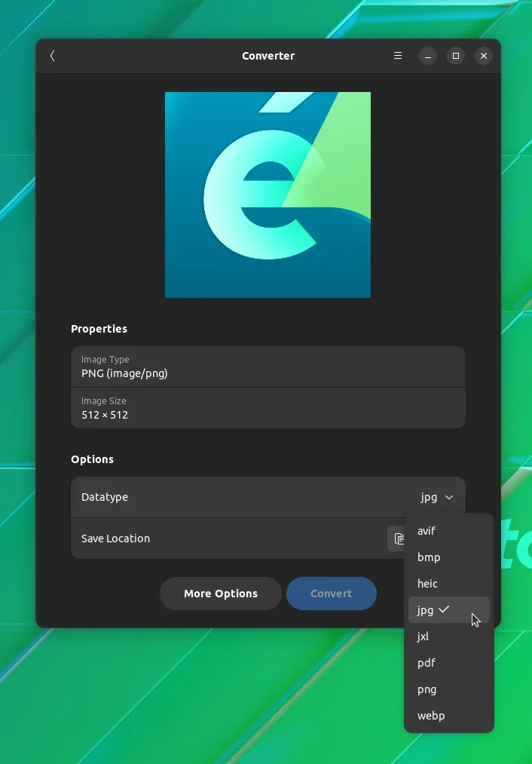Minimize the Converter window
This screenshot has height=764, width=532.
pyautogui.click(x=428, y=56)
